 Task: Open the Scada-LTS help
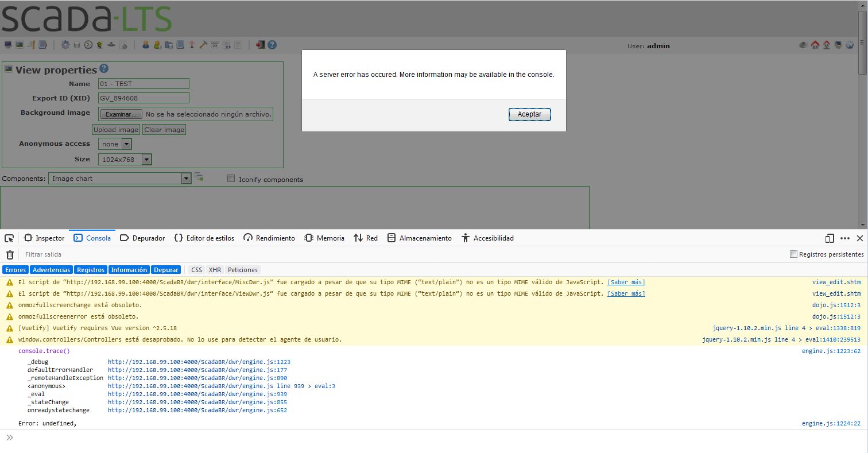(272, 45)
